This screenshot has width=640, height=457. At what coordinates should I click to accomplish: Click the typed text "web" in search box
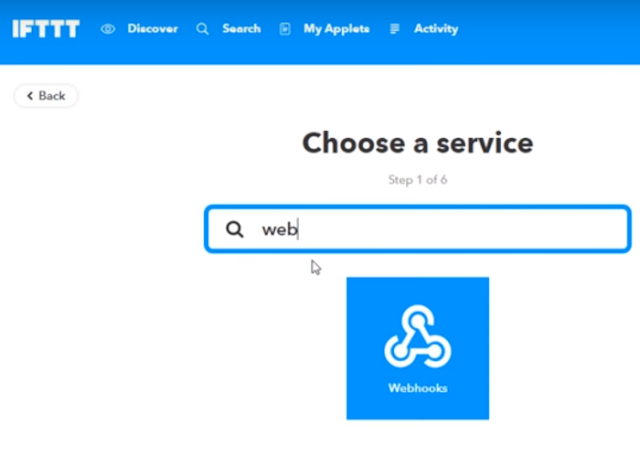280,229
